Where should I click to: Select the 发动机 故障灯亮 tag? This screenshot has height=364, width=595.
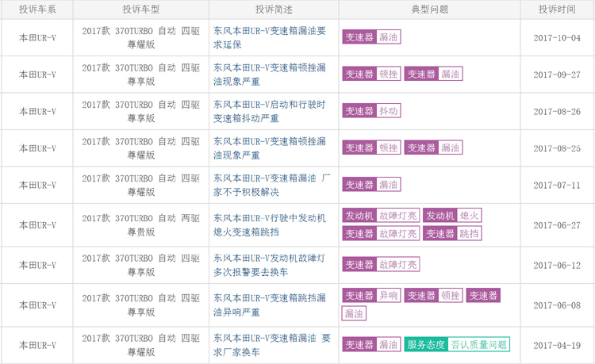pos(381,216)
